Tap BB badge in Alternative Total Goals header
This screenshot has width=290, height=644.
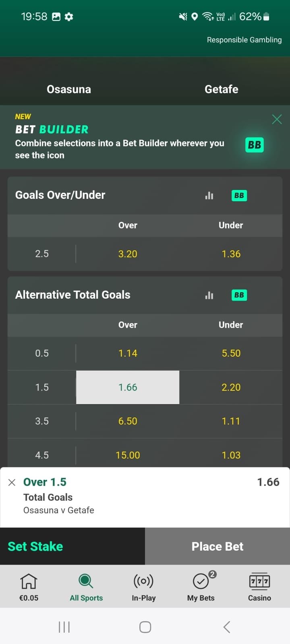(239, 295)
